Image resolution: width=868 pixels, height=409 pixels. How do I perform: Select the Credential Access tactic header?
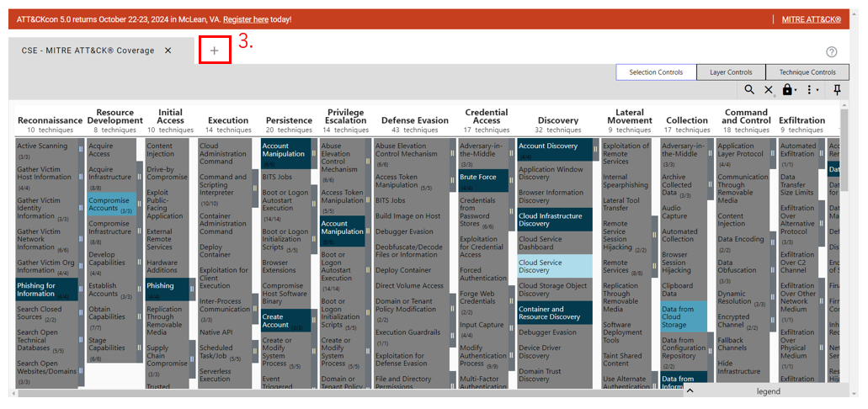(487, 116)
